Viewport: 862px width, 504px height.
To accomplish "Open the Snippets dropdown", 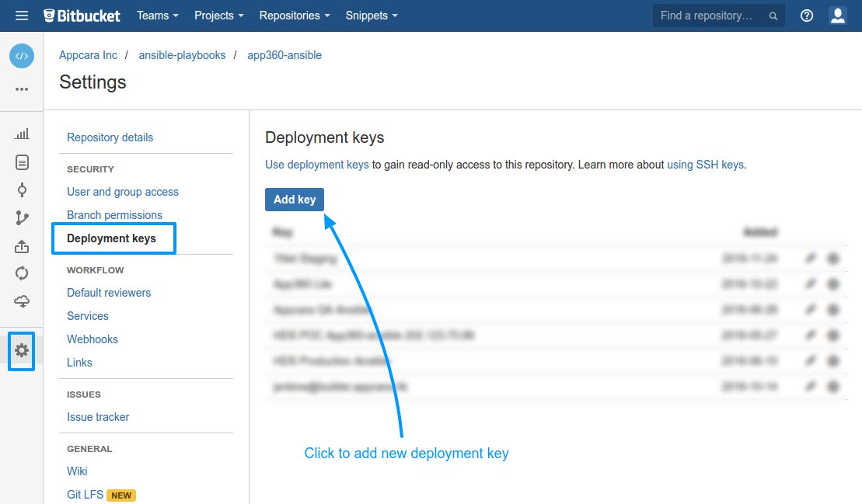I will pyautogui.click(x=372, y=16).
